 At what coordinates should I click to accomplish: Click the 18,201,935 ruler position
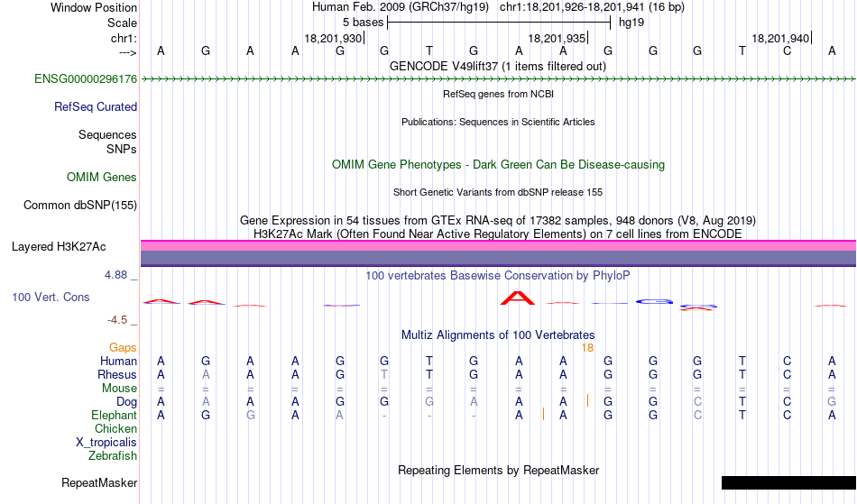pyautogui.click(x=557, y=38)
